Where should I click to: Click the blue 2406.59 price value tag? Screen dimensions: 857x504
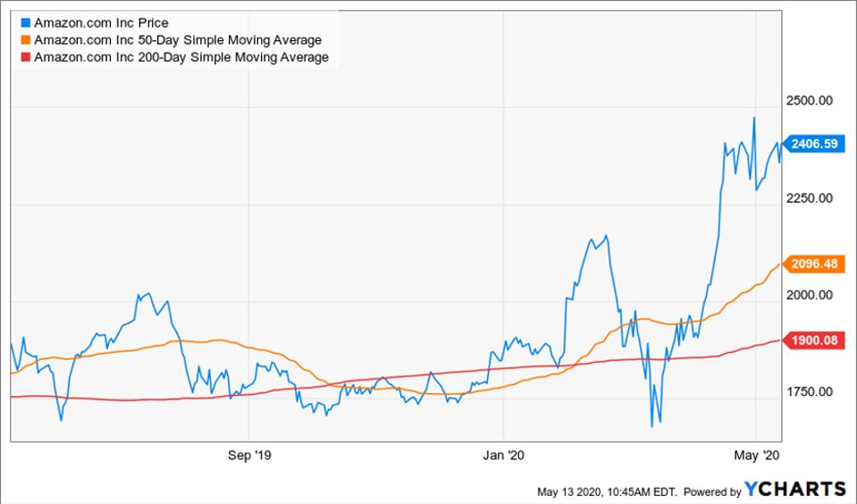point(814,144)
